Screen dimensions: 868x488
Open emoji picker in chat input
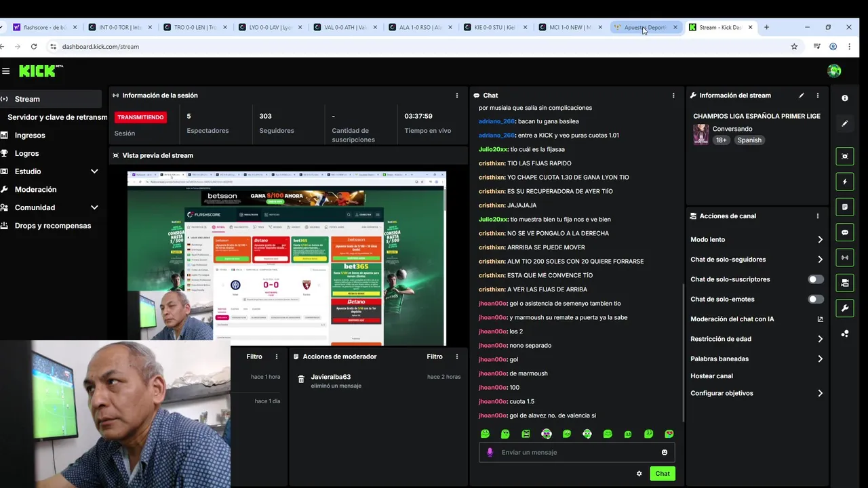pos(665,452)
